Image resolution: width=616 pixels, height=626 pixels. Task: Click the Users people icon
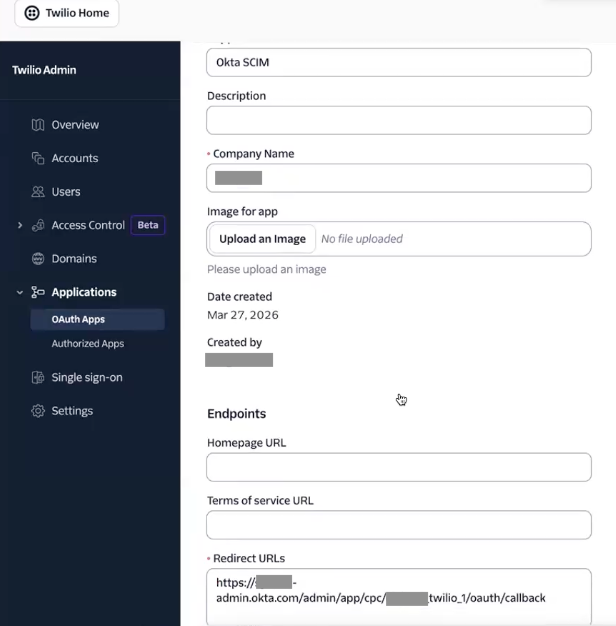(x=38, y=192)
